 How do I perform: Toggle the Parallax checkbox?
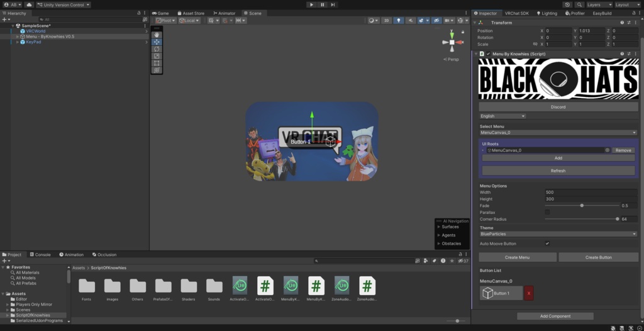pyautogui.click(x=547, y=212)
